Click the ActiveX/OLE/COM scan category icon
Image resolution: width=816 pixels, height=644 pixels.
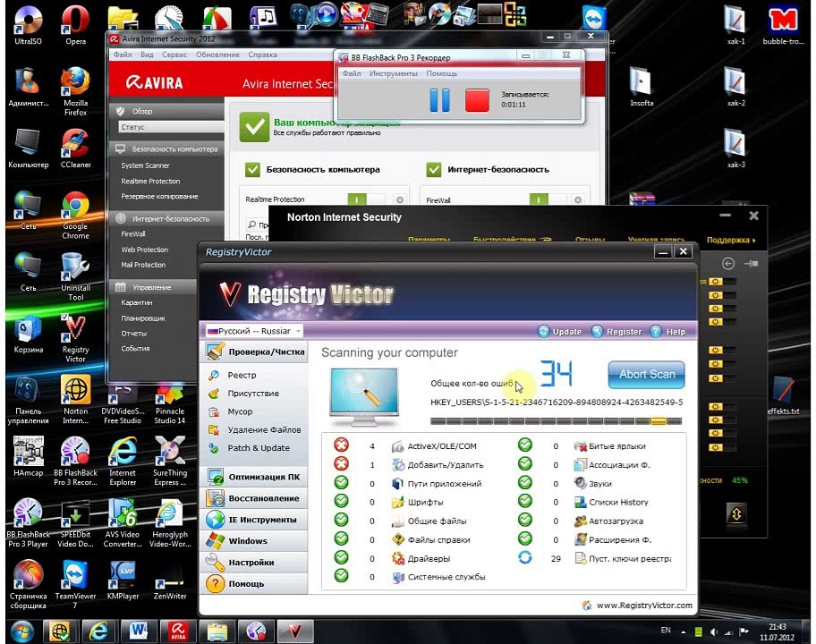coord(398,446)
